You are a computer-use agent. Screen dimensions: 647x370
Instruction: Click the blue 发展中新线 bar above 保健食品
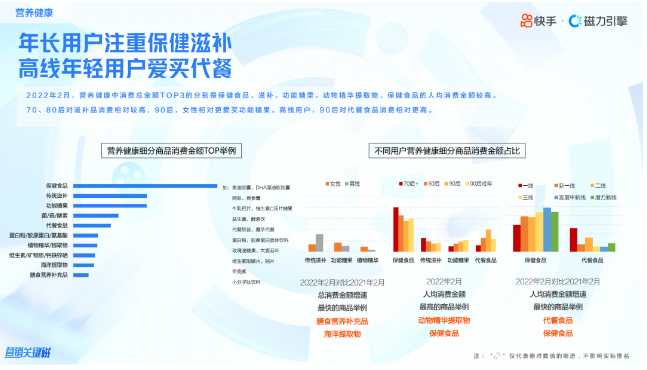click(547, 230)
